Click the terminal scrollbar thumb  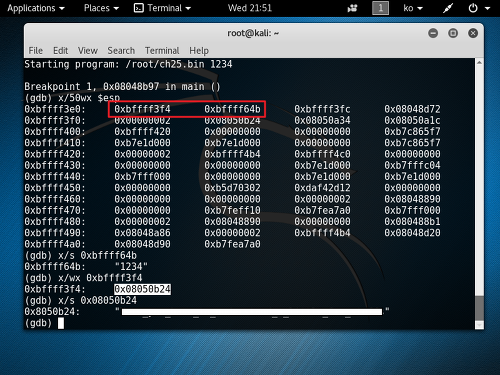(479, 308)
